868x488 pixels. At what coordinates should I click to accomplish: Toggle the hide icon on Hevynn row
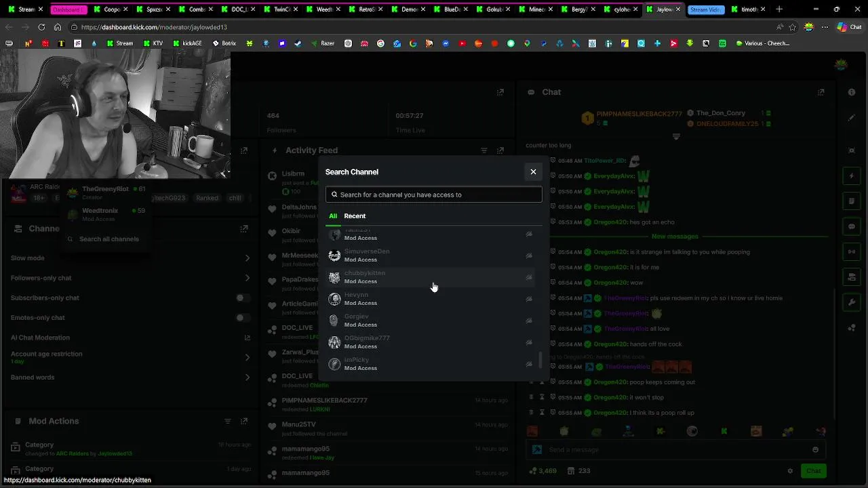coord(529,299)
